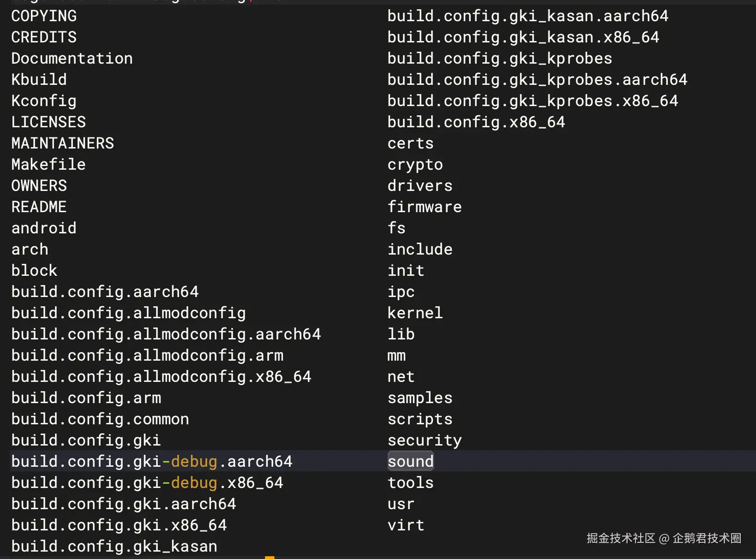
Task: Click the highlighted build.config.gki-debug.aarch64 entry
Action: coord(152,462)
